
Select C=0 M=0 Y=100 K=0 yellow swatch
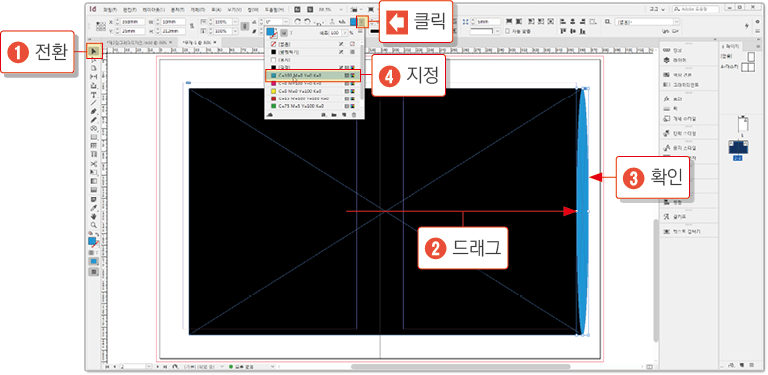tap(313, 91)
